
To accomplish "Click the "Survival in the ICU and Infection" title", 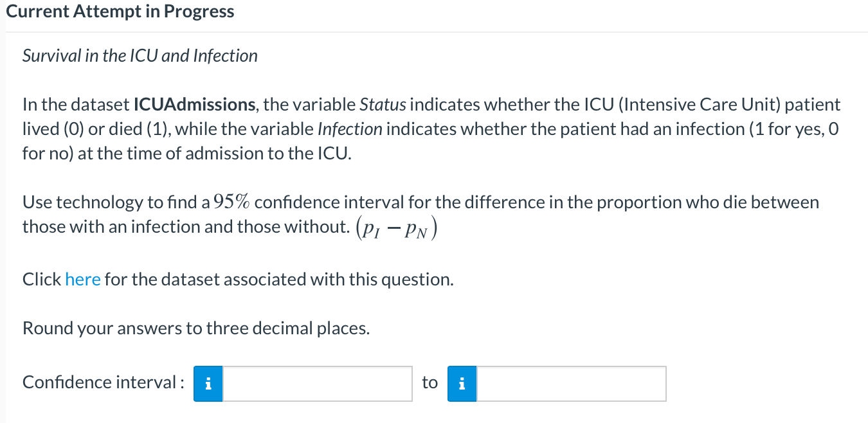I will click(x=140, y=56).
